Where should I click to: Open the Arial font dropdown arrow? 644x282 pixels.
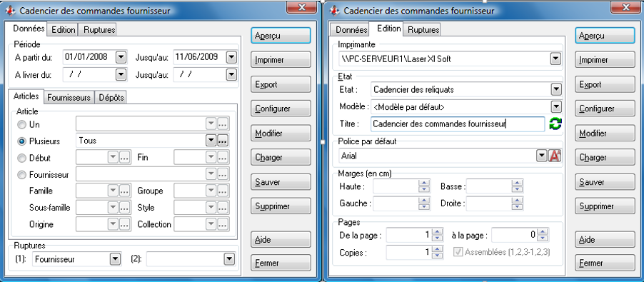point(542,156)
